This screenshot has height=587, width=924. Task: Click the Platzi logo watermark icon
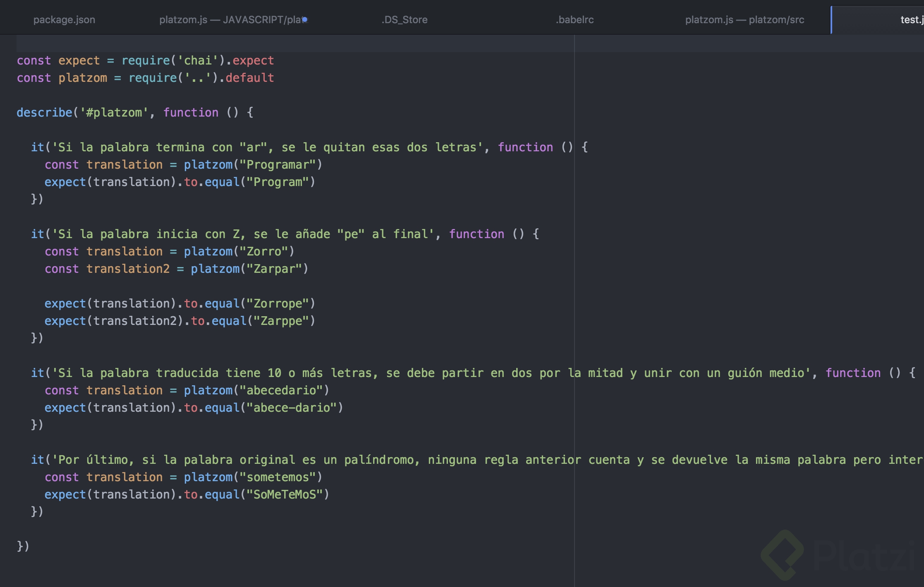[782, 555]
